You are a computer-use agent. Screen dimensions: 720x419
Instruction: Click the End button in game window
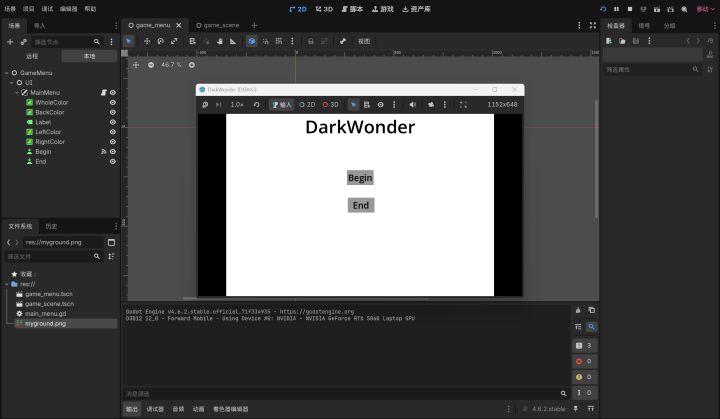point(361,205)
